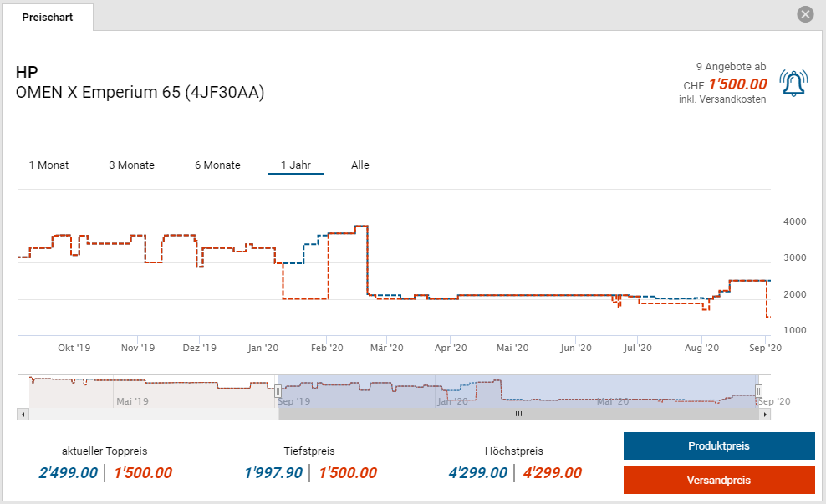Select the 6 Monate time range
The width and height of the screenshot is (826, 504).
tap(217, 165)
